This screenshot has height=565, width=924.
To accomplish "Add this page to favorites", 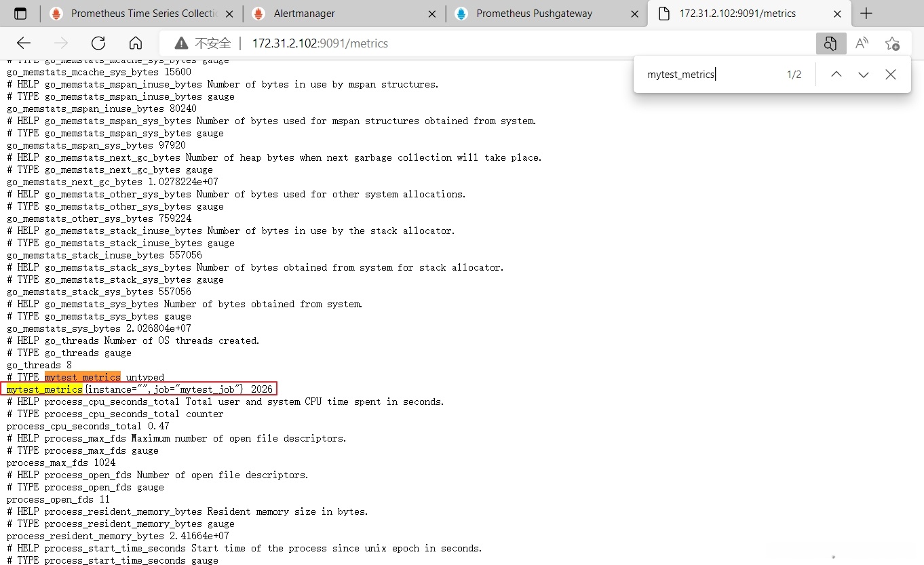I will coord(893,43).
